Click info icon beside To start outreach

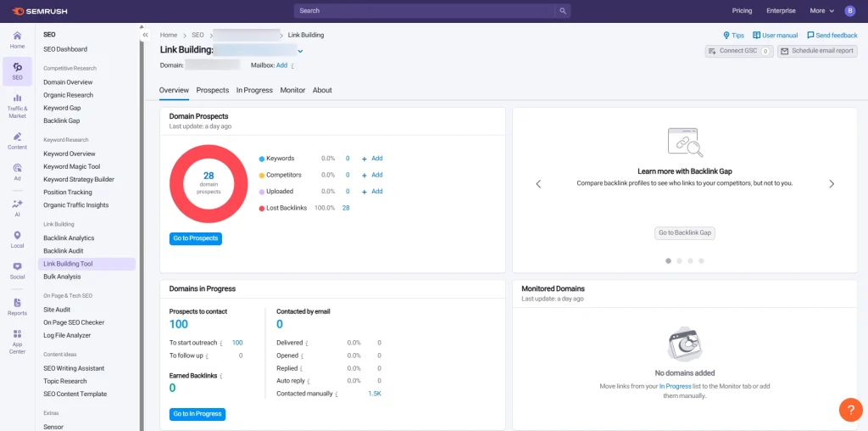point(221,343)
